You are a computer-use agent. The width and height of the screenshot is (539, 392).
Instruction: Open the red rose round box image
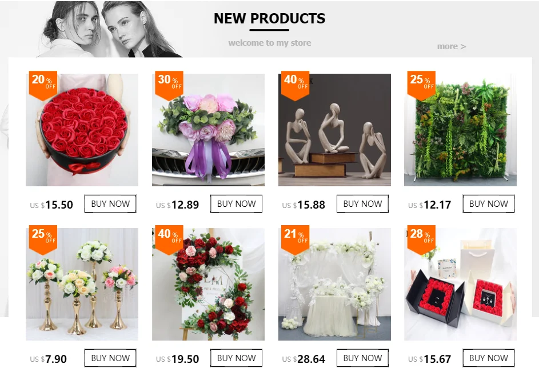(82, 130)
